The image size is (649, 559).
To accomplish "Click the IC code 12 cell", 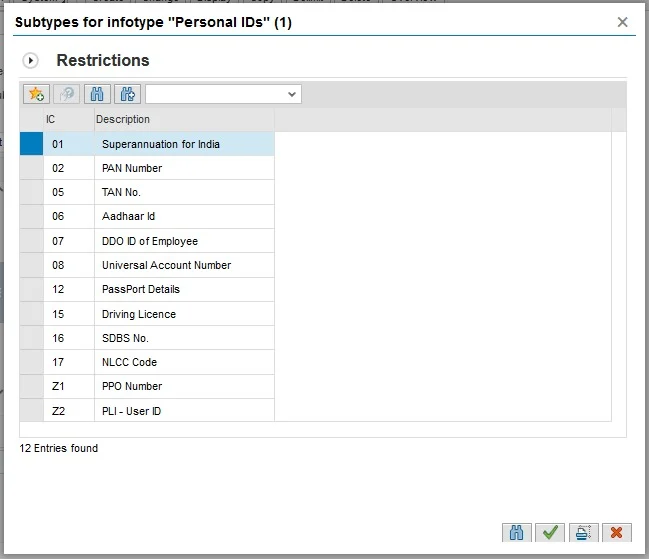I will (69, 289).
